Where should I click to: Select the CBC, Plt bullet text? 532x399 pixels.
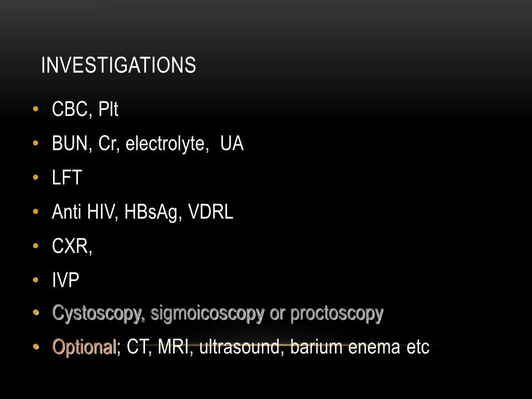coord(85,109)
